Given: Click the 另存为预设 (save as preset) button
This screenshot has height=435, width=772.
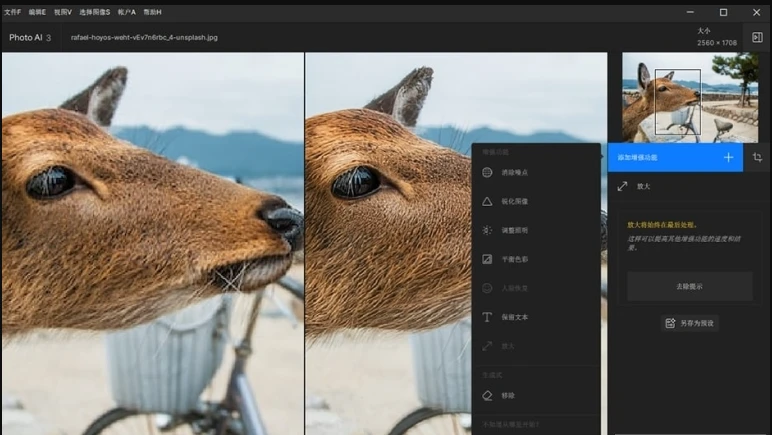Looking at the screenshot, I should point(690,323).
